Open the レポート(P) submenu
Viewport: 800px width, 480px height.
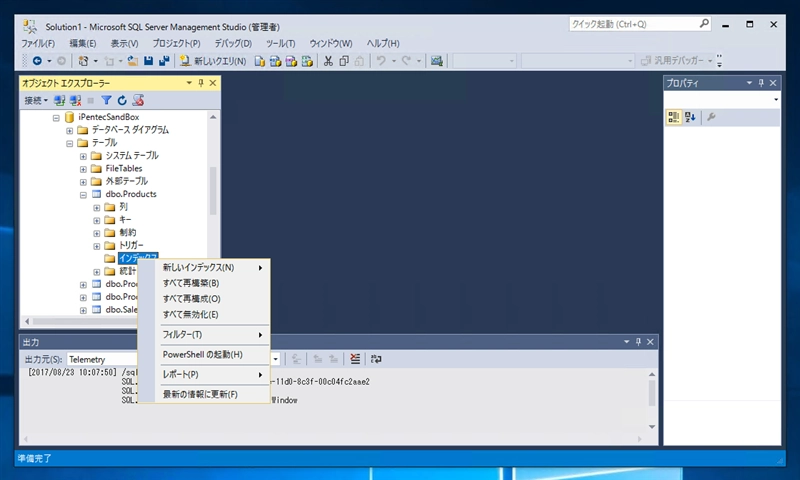pyautogui.click(x=212, y=374)
